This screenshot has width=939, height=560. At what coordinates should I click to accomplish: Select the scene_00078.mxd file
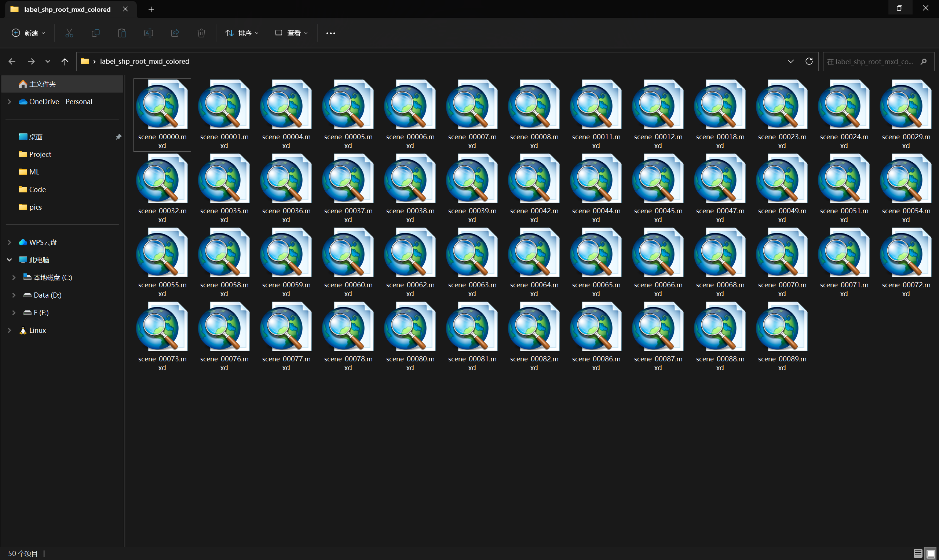tap(348, 336)
